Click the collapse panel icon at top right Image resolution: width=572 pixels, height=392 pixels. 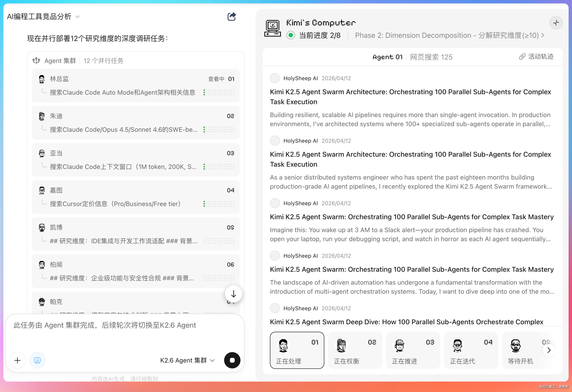point(556,23)
